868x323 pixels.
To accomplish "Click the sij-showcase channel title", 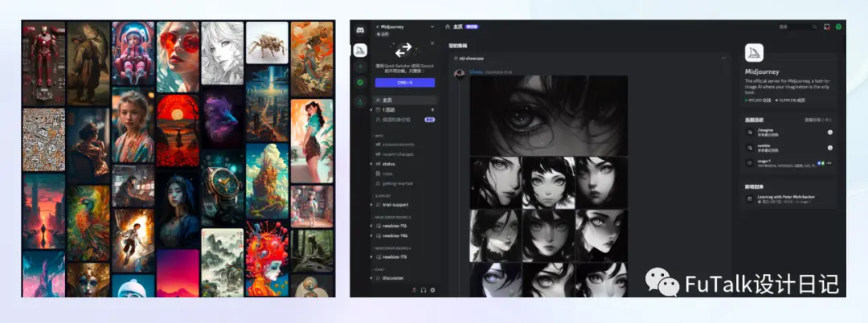I will 471,58.
